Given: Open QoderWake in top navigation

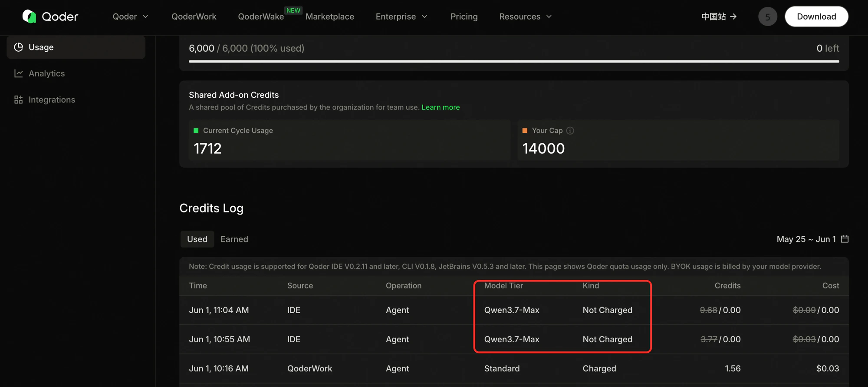Looking at the screenshot, I should 261,17.
